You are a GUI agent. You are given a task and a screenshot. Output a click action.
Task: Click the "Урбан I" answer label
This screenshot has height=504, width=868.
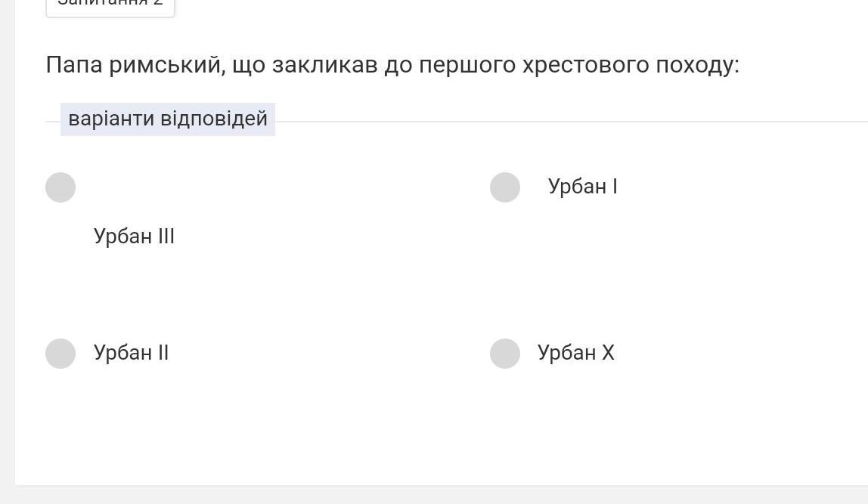click(582, 187)
